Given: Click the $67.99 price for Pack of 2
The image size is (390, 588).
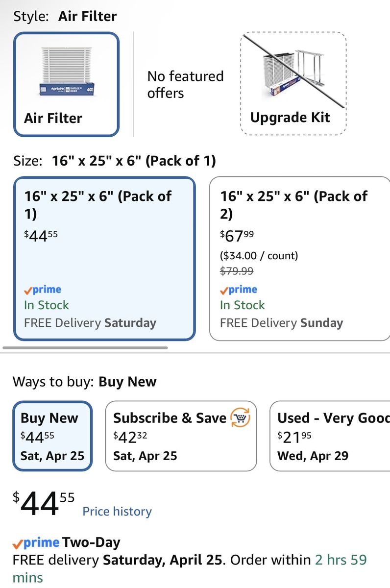Looking at the screenshot, I should pyautogui.click(x=237, y=236).
